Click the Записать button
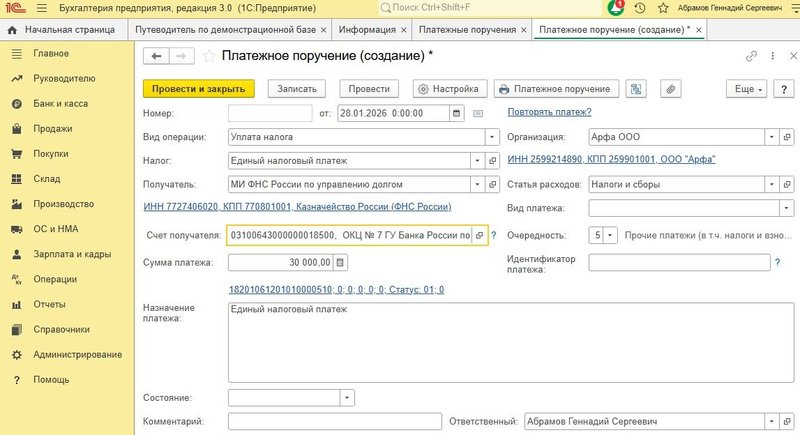The height and width of the screenshot is (435, 800). tap(297, 89)
